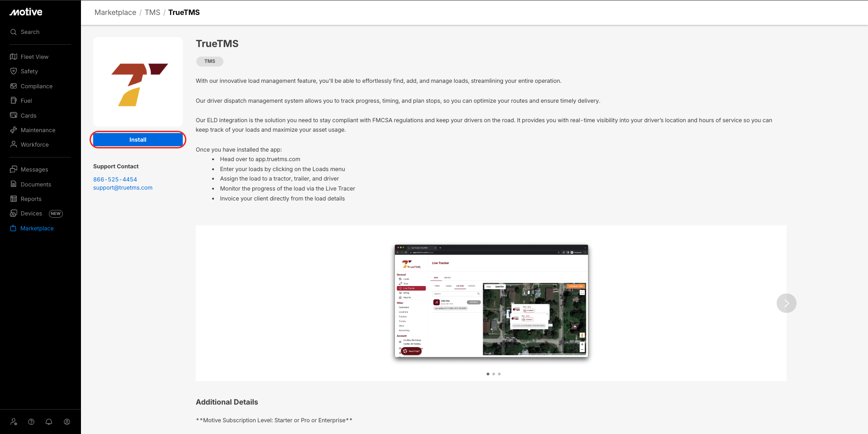Viewport: 868px width, 434px height.
Task: Install the TrueTMS app
Action: point(138,140)
